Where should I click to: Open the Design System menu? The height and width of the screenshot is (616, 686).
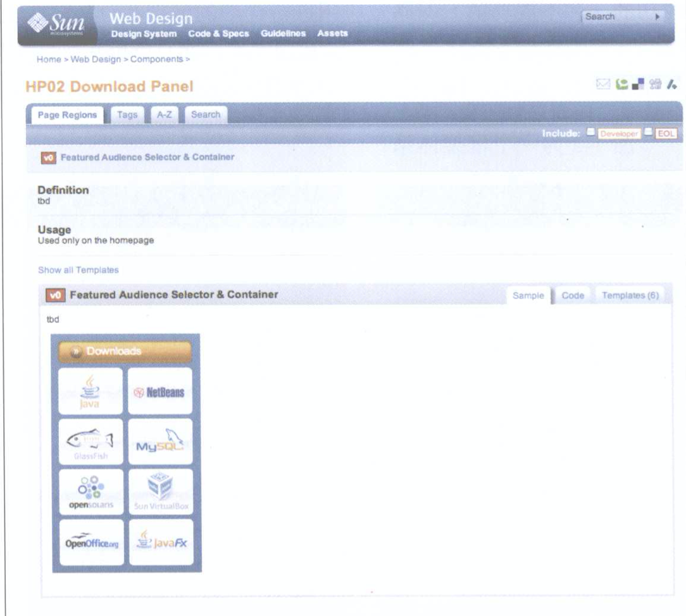[144, 34]
